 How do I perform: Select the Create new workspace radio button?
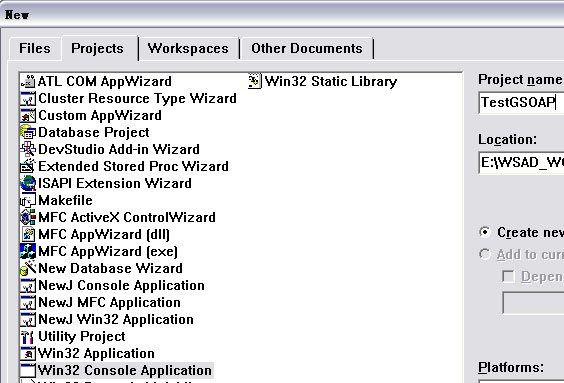click(x=485, y=232)
